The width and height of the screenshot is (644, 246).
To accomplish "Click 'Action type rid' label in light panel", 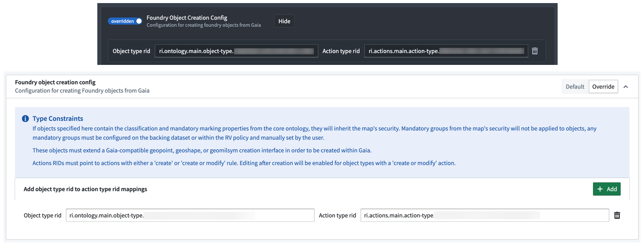I will coord(338,215).
